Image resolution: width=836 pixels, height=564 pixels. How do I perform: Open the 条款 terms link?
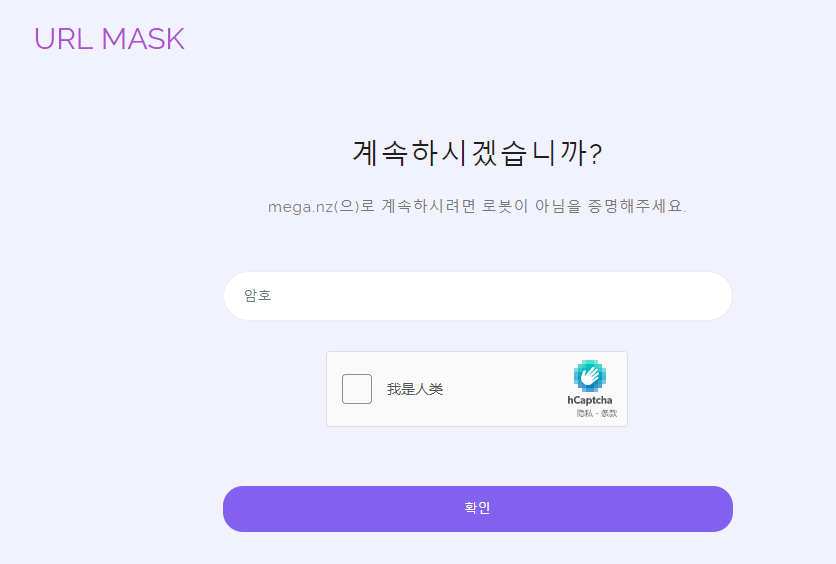[x=609, y=414]
